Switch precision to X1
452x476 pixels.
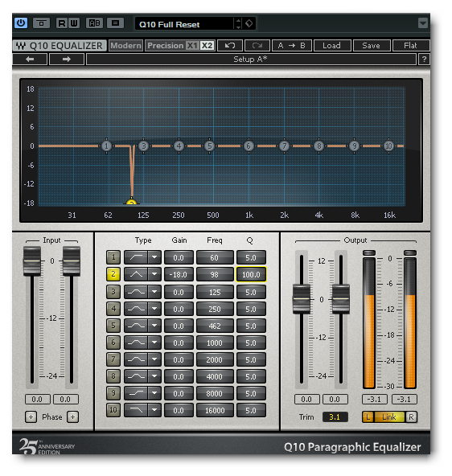[x=192, y=46]
